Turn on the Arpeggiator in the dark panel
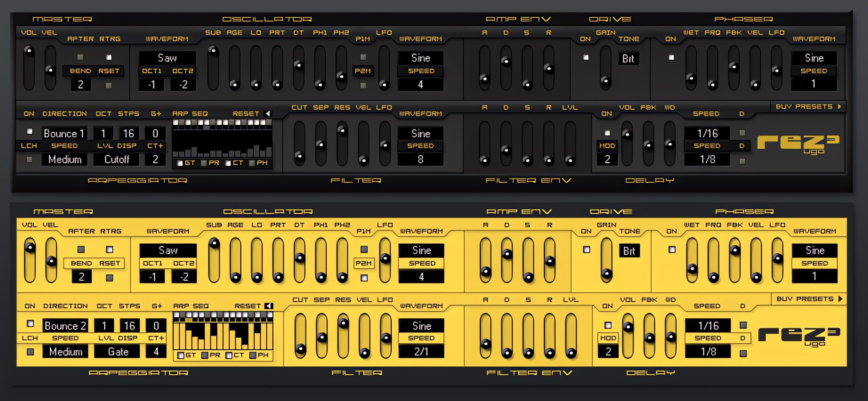 29,131
